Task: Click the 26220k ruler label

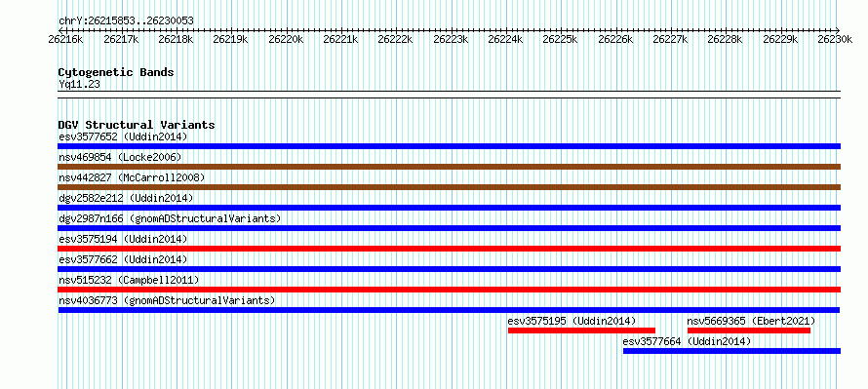Action: point(286,39)
